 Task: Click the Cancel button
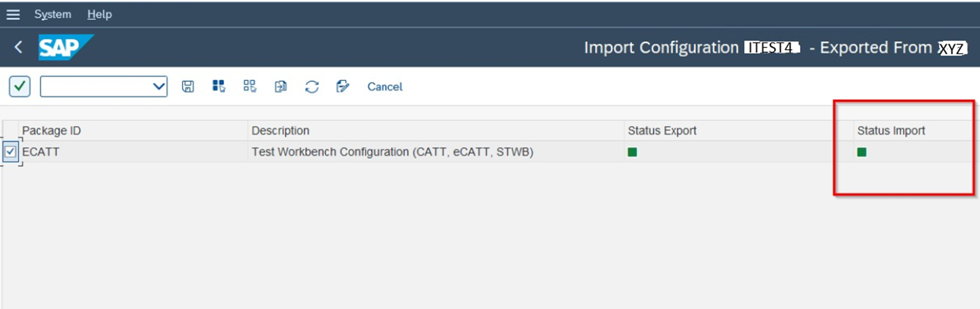[384, 87]
